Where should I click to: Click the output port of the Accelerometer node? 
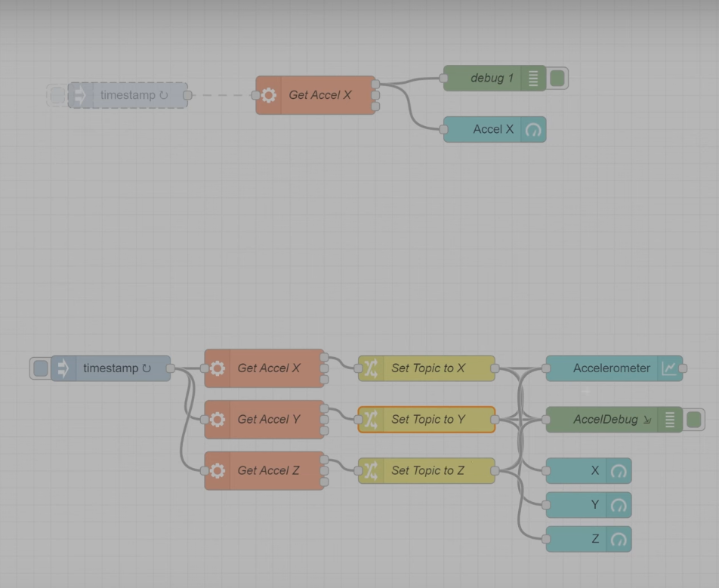pyautogui.click(x=683, y=368)
